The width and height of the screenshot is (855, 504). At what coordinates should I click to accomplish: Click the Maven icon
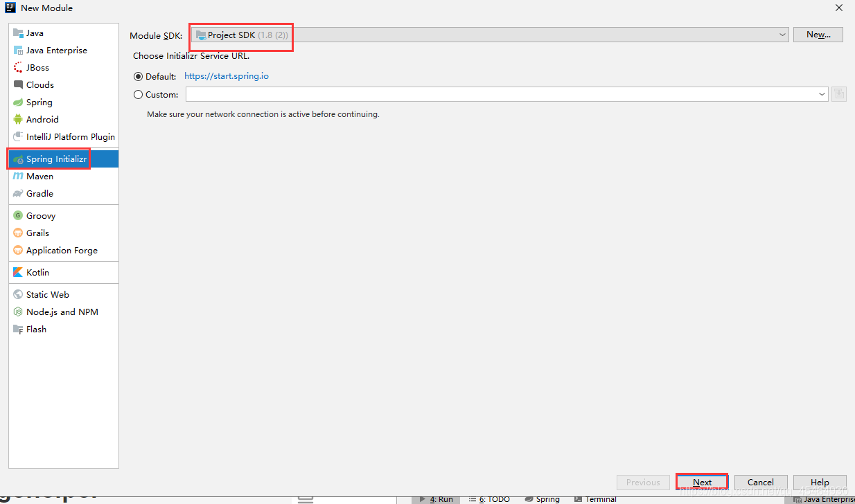pos(18,177)
